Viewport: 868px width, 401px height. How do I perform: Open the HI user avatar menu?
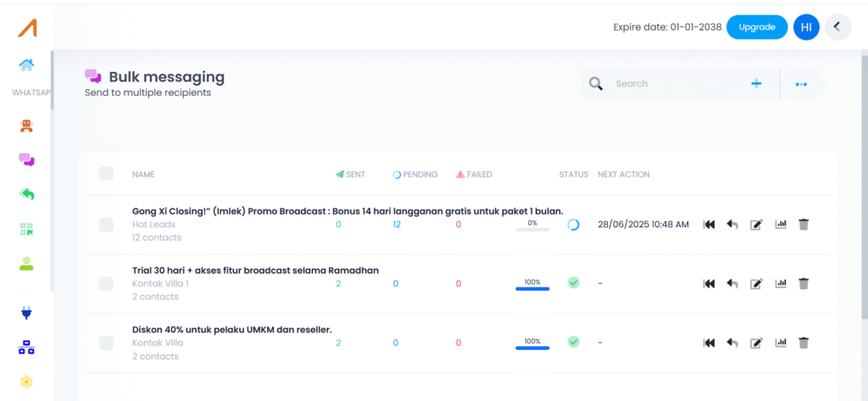[x=806, y=27]
